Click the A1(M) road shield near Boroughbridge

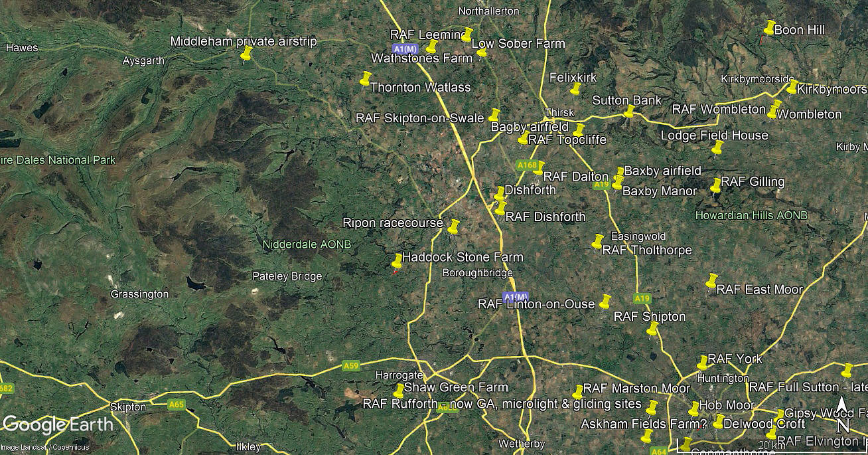point(516,296)
